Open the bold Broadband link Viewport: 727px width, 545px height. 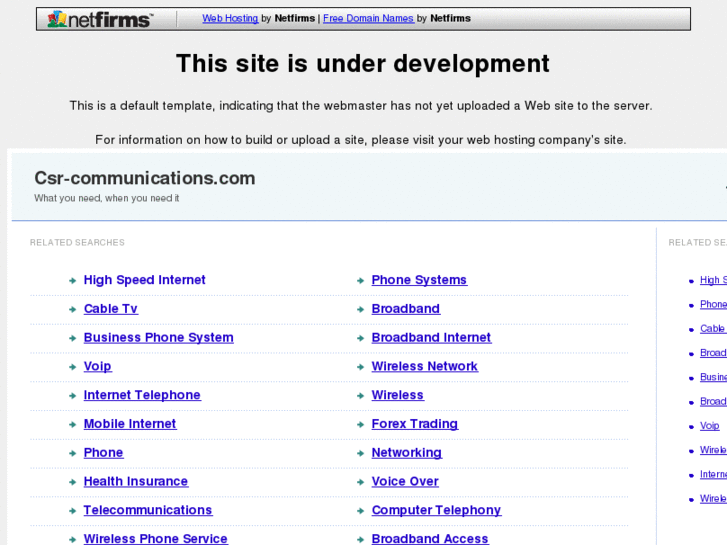tap(406, 309)
